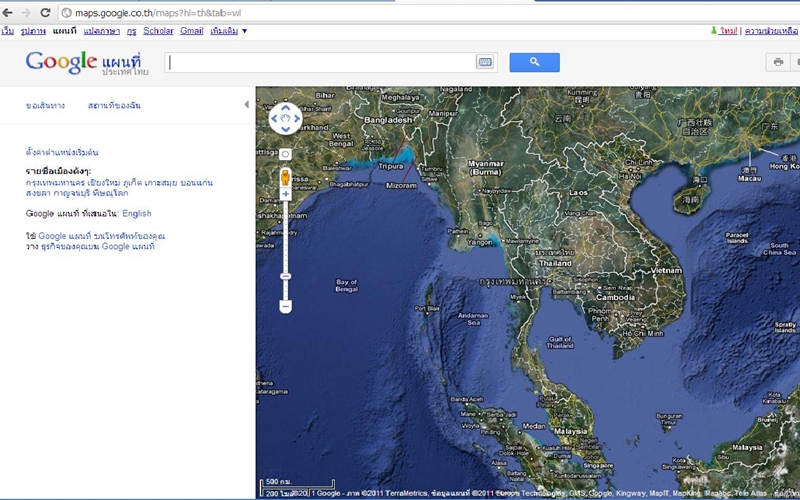
Task: Click the zoom out minus button
Action: (285, 305)
